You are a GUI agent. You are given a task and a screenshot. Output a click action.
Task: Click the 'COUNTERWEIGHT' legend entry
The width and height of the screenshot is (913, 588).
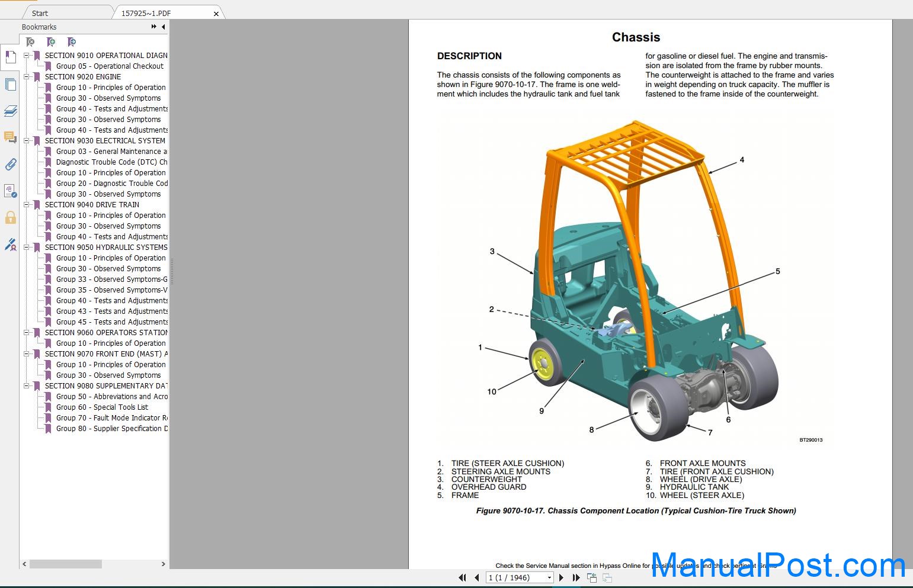486,479
